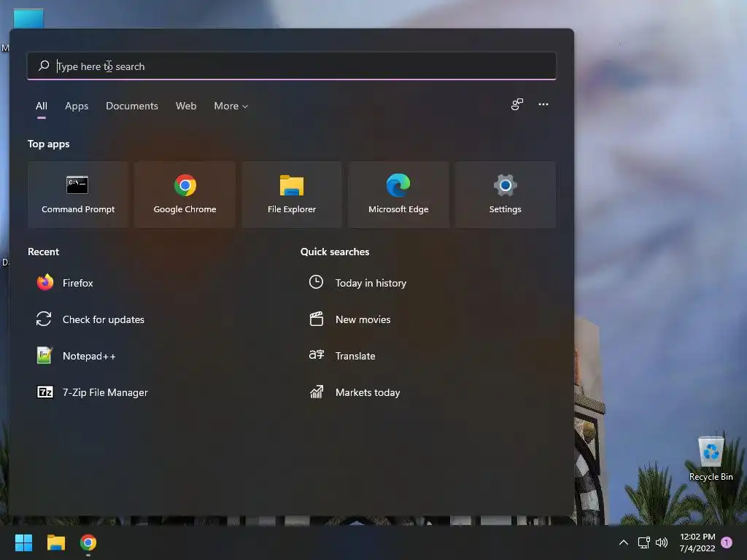Open the volume tray icon
Screen dimensions: 747x560
[661, 542]
